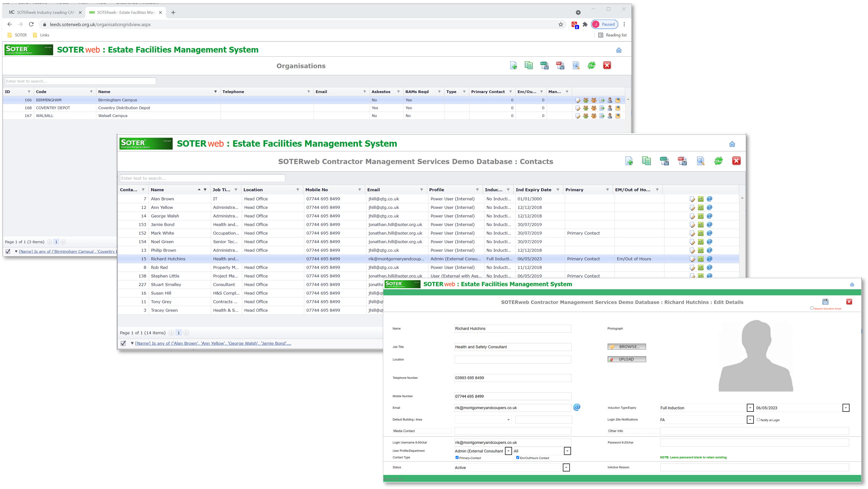Click email @ icon for Mark White row
This screenshot has width=868, height=489.
[x=709, y=233]
